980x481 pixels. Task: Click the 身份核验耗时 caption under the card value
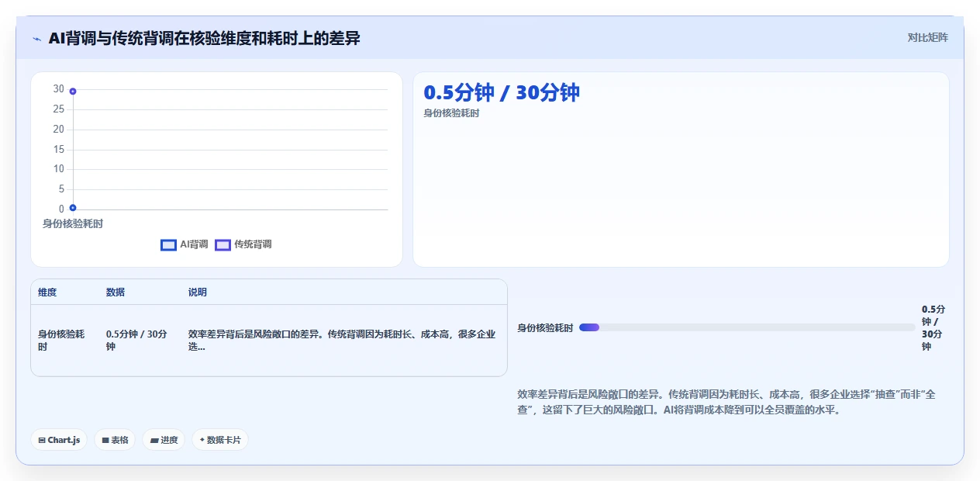(451, 113)
